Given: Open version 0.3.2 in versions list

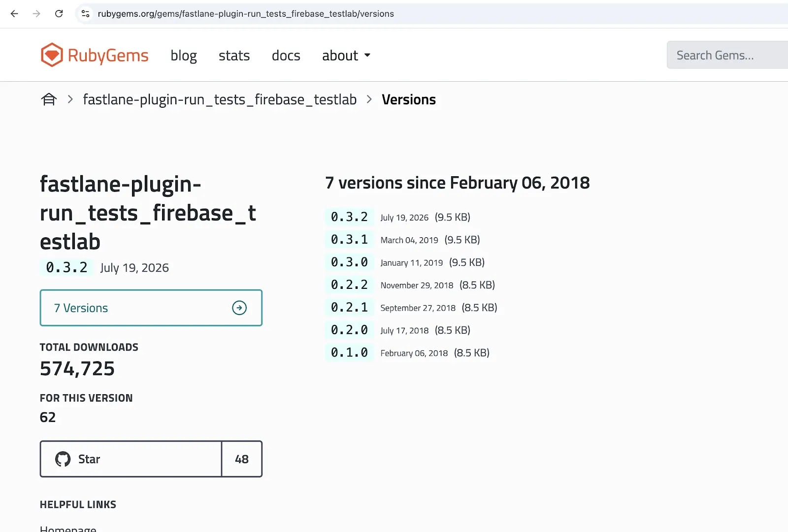Looking at the screenshot, I should click(x=349, y=217).
